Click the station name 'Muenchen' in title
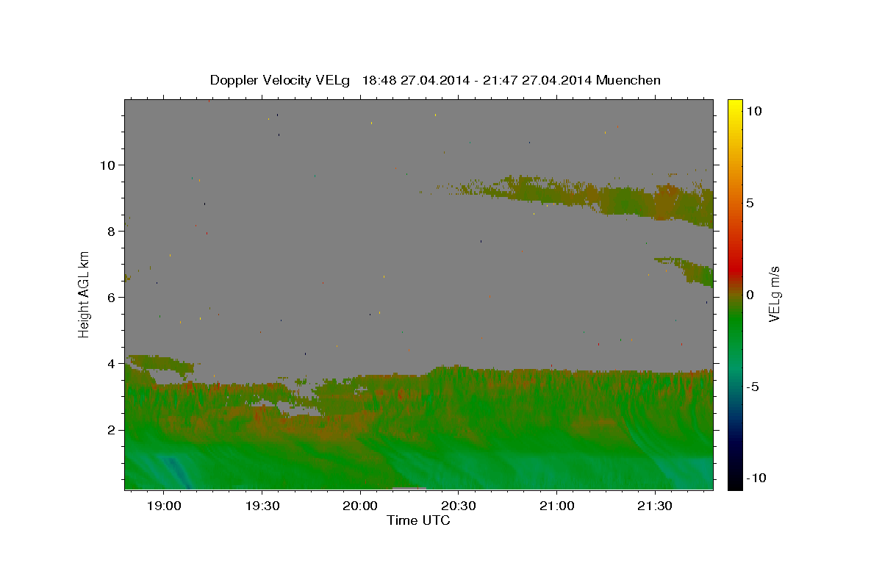 628,80
